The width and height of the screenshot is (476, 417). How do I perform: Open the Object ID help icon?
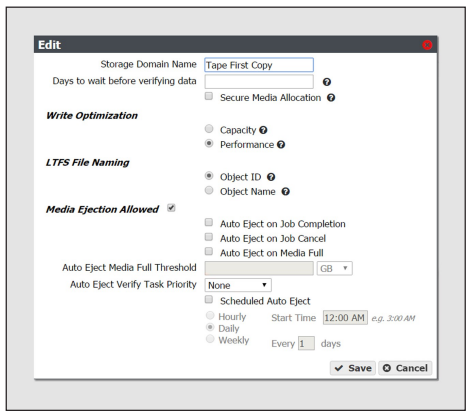[x=271, y=177]
